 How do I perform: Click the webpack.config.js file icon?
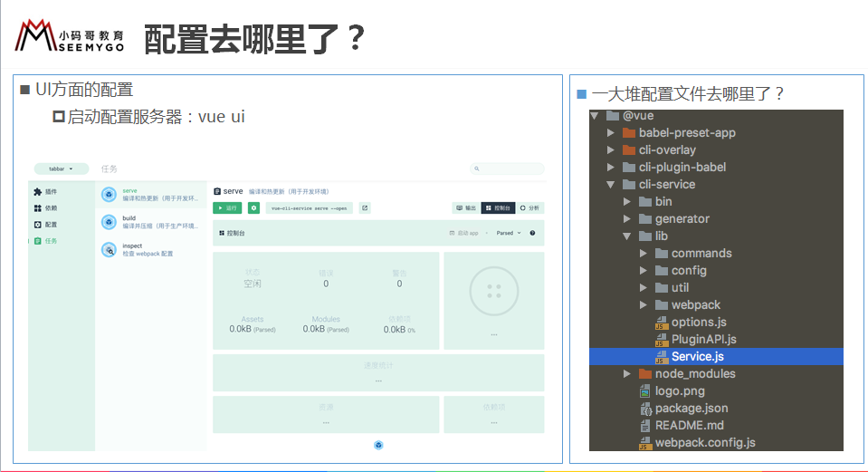click(x=645, y=443)
